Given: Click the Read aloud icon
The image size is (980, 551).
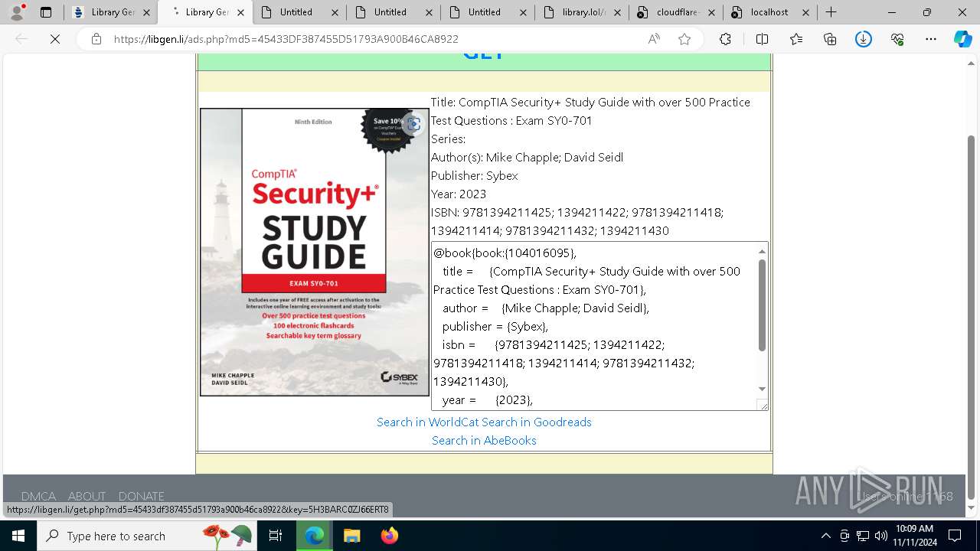Looking at the screenshot, I should coord(654,39).
